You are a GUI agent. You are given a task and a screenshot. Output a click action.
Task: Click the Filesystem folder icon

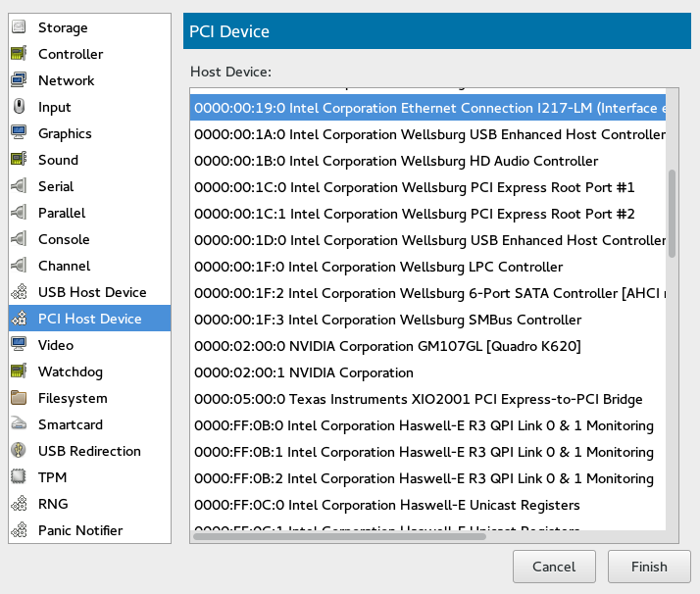click(19, 398)
